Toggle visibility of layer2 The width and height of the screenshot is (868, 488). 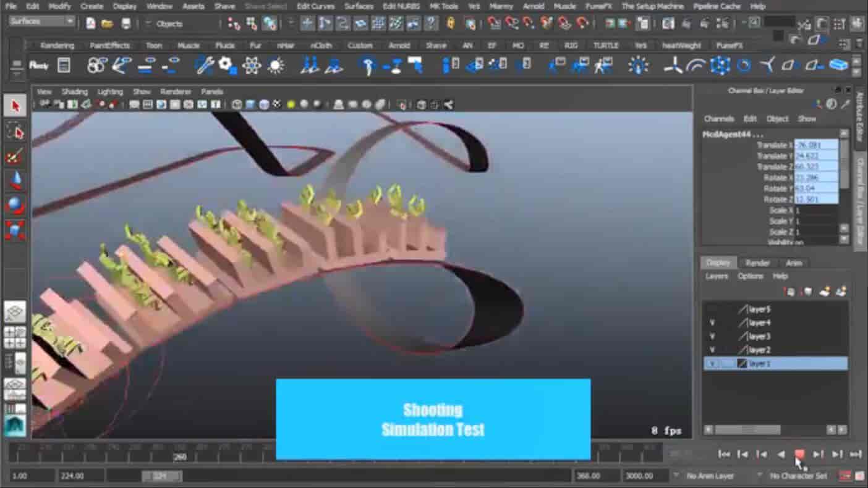pos(712,350)
